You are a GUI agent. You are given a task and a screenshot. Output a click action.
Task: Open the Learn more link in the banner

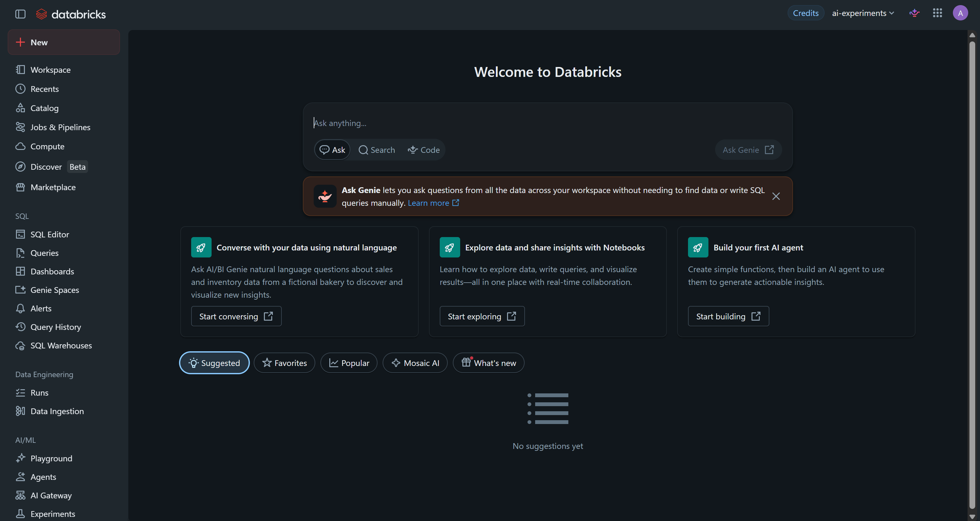pyautogui.click(x=433, y=203)
